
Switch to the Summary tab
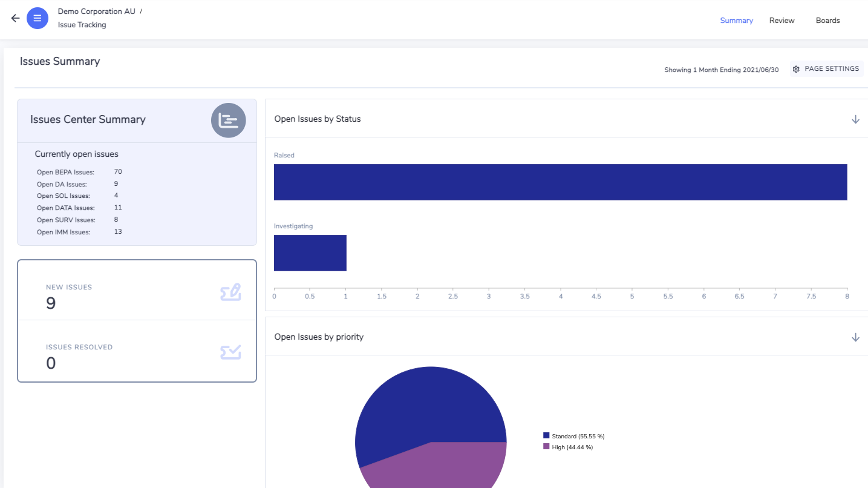coord(736,21)
